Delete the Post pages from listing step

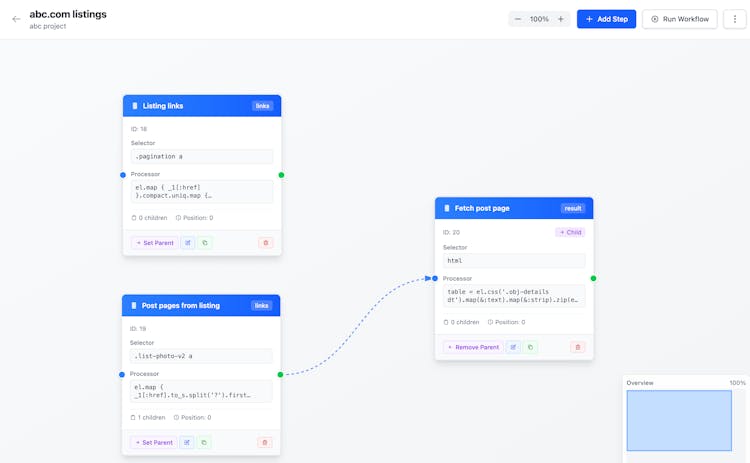[x=265, y=442]
